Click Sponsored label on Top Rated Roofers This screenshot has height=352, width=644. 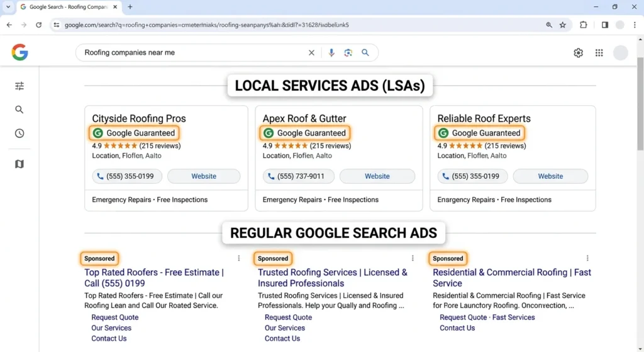tap(99, 258)
